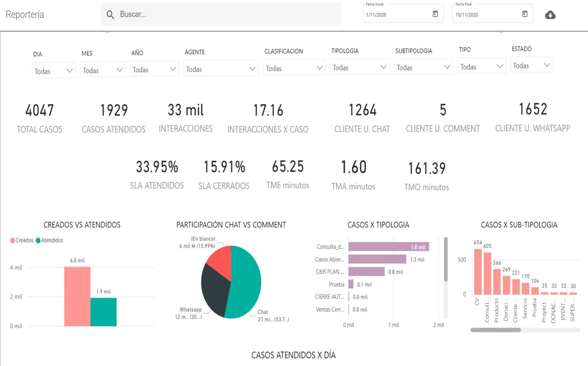Image resolution: width=588 pixels, height=366 pixels.
Task: Click the 1.60 TMA minutos card
Action: (x=353, y=175)
